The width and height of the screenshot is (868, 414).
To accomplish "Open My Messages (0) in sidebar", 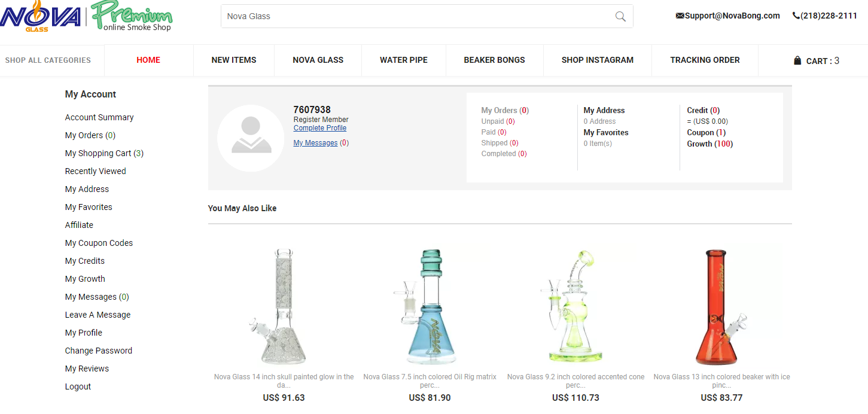I will (x=97, y=297).
